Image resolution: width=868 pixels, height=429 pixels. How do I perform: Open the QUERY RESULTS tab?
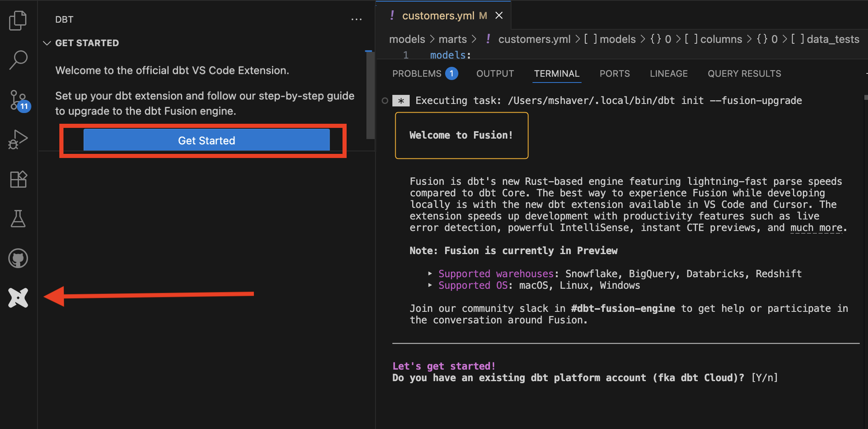click(x=744, y=73)
